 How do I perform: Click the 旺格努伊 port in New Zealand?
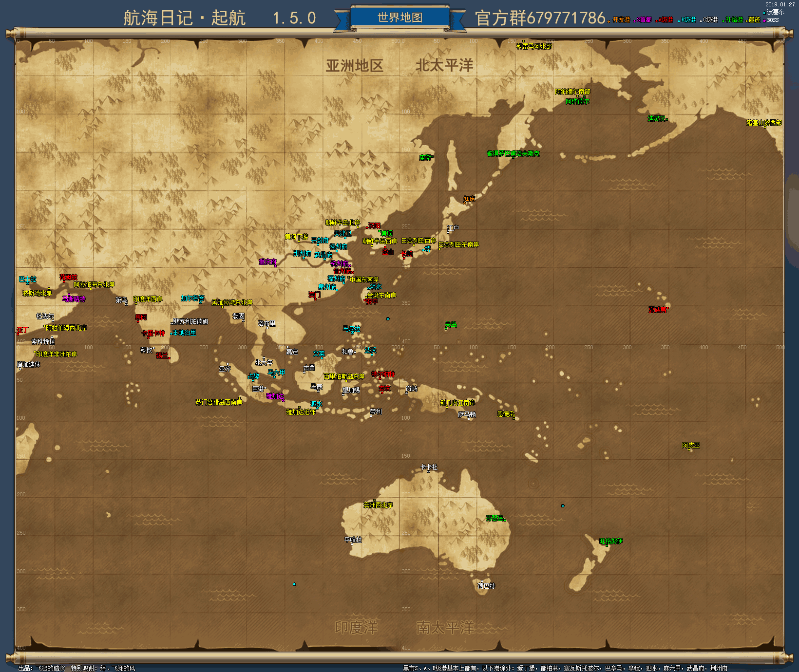tap(611, 541)
